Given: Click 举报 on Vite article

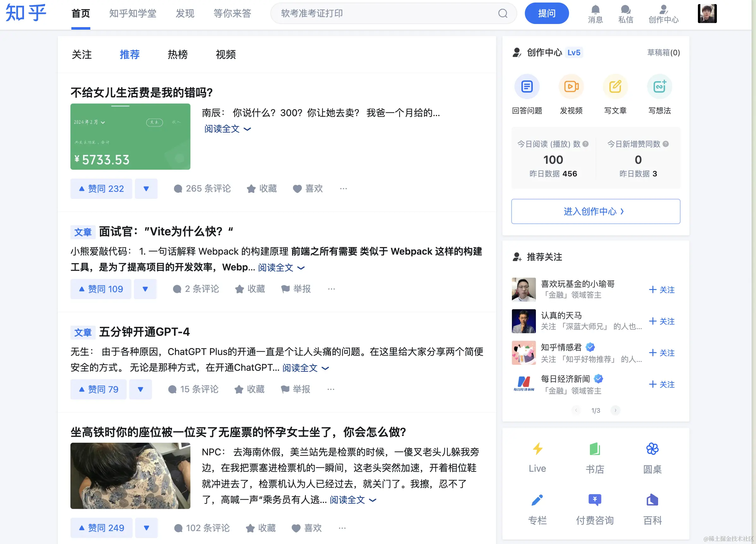Looking at the screenshot, I should coord(296,289).
